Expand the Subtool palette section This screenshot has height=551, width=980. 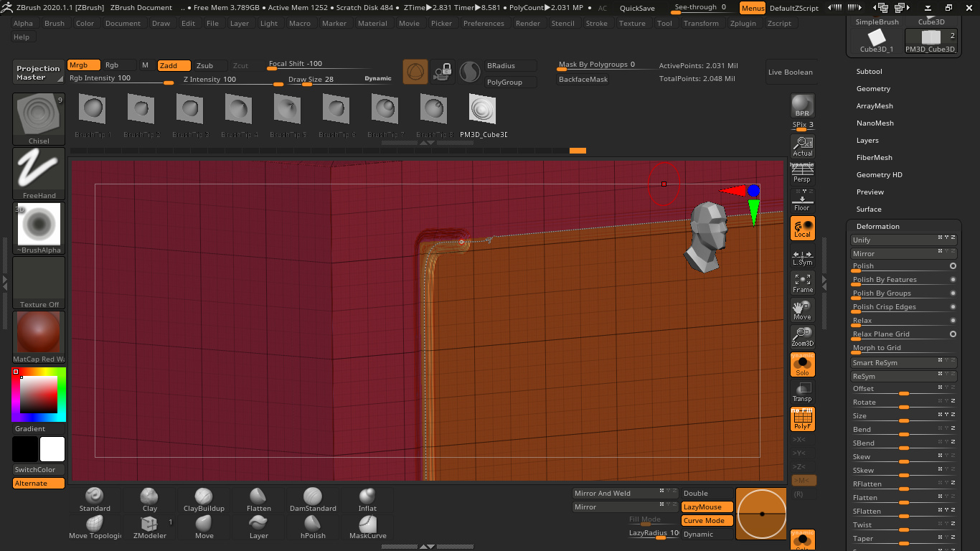coord(870,72)
